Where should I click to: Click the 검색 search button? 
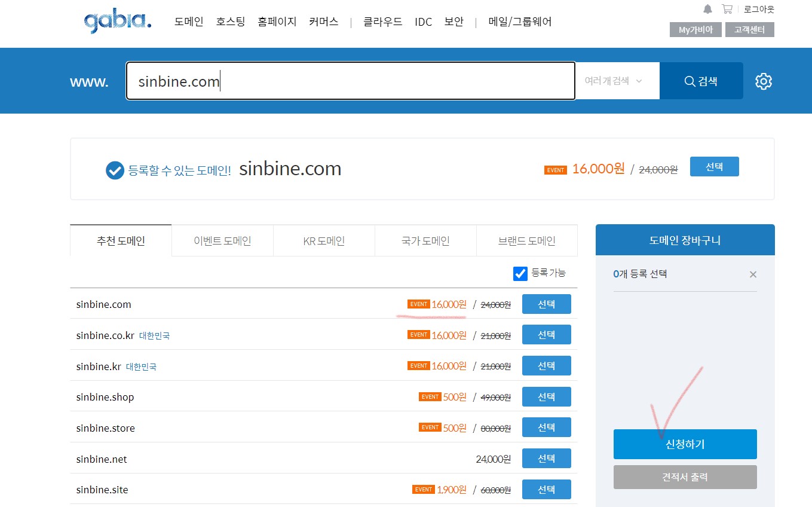point(701,81)
